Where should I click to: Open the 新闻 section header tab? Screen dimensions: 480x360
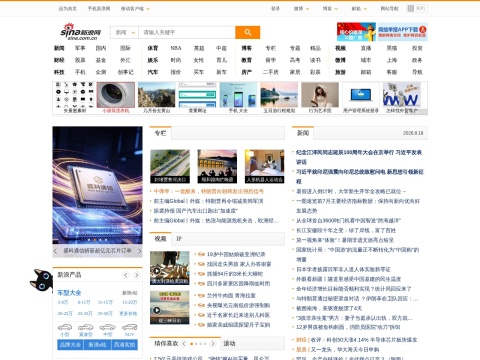click(x=303, y=133)
